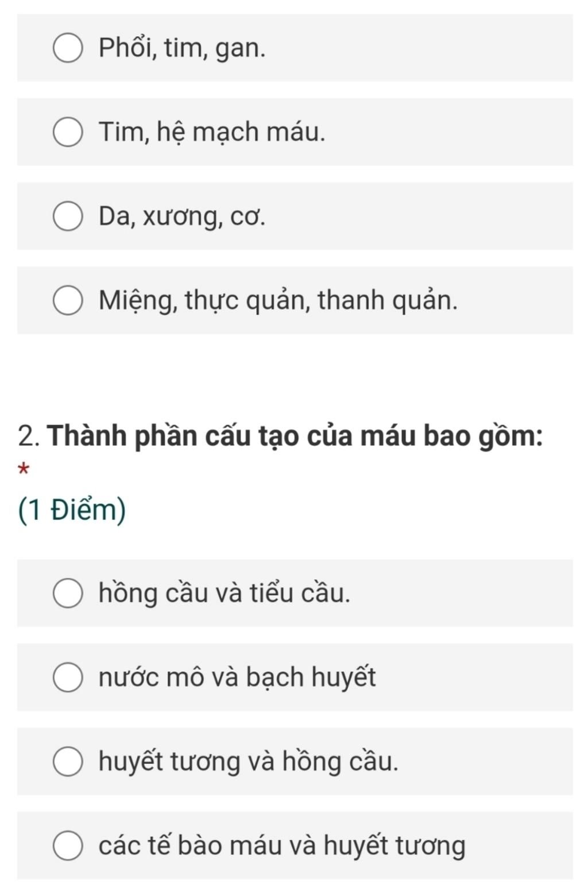Tap the text "các tế bào máu và huyết tương"

[x=282, y=846]
